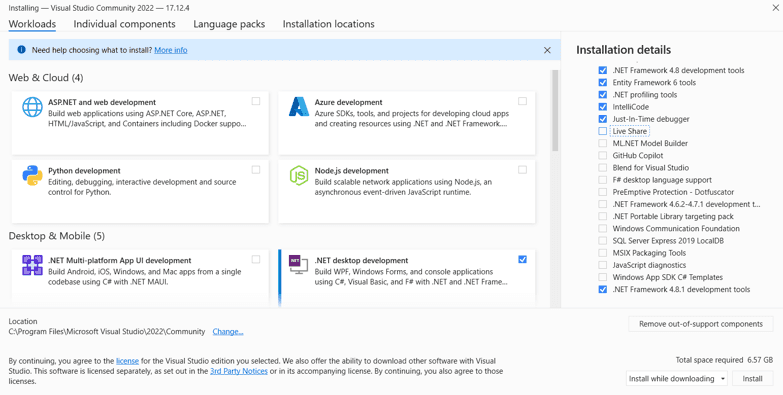This screenshot has height=395, width=783.
Task: Click the .NET Multi-platform App UI icon
Action: 32,265
